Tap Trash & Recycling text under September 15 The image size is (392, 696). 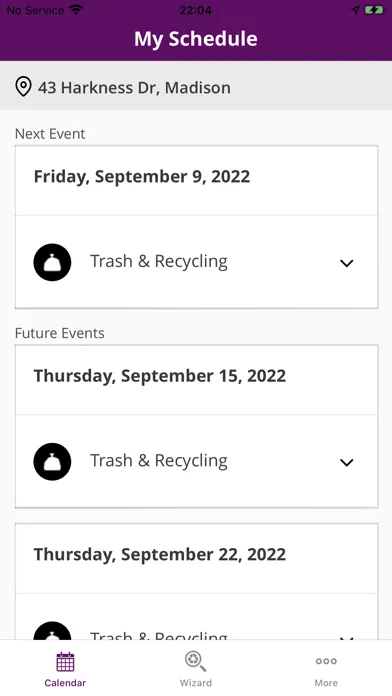[x=159, y=461]
